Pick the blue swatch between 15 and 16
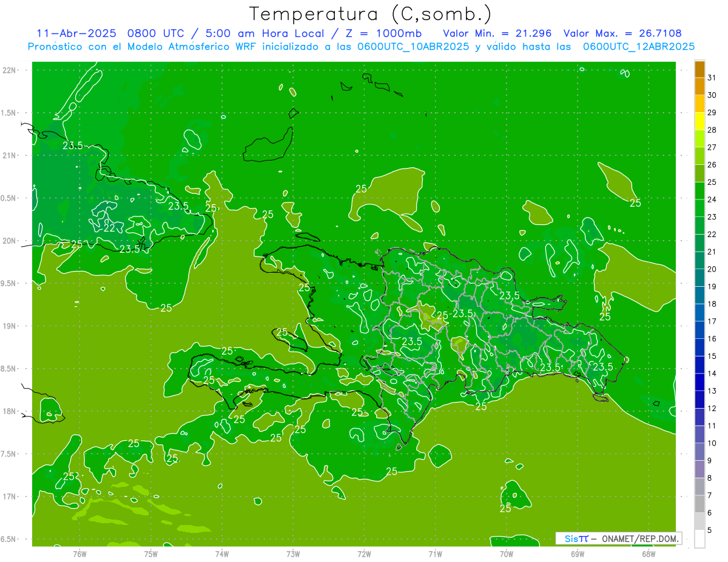This screenshot has width=728, height=562. pos(699,347)
